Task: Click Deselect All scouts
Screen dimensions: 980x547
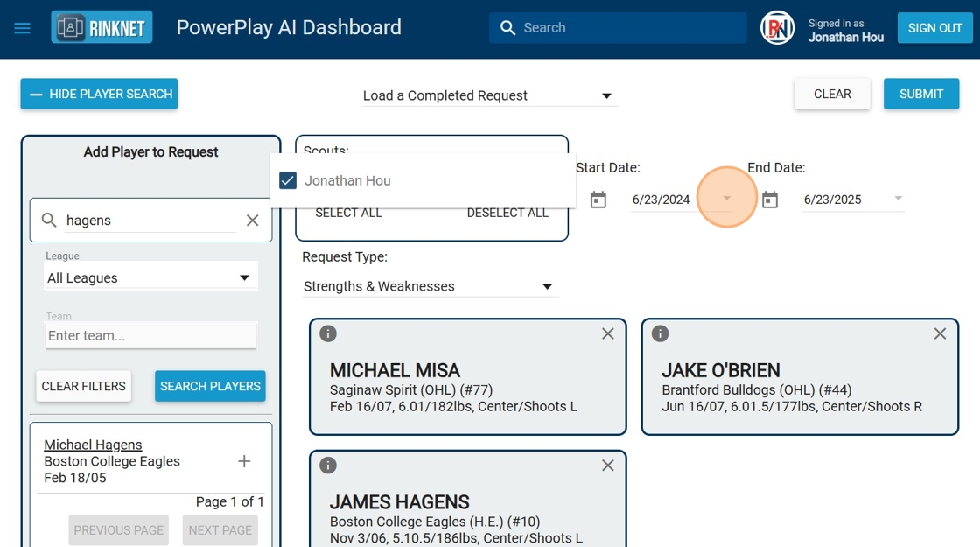Action: click(507, 214)
